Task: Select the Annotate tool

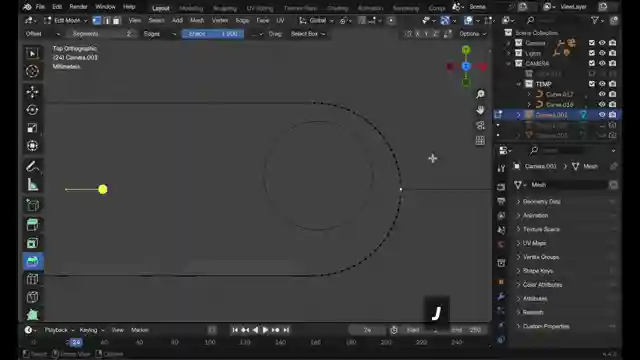Action: click(32, 167)
